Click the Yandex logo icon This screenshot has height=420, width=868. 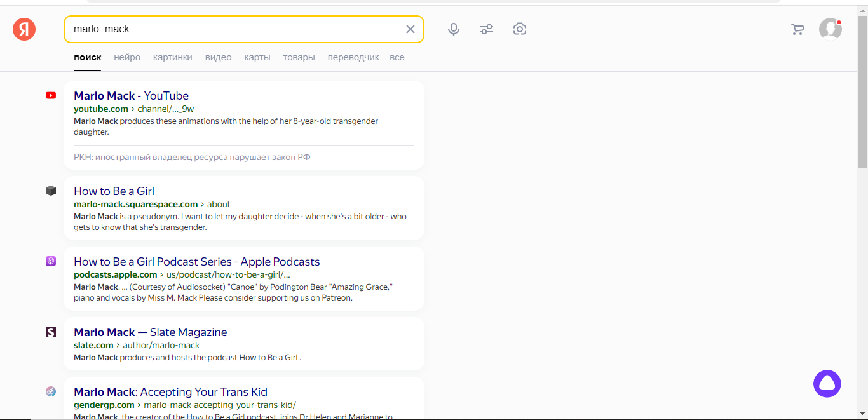coord(24,29)
